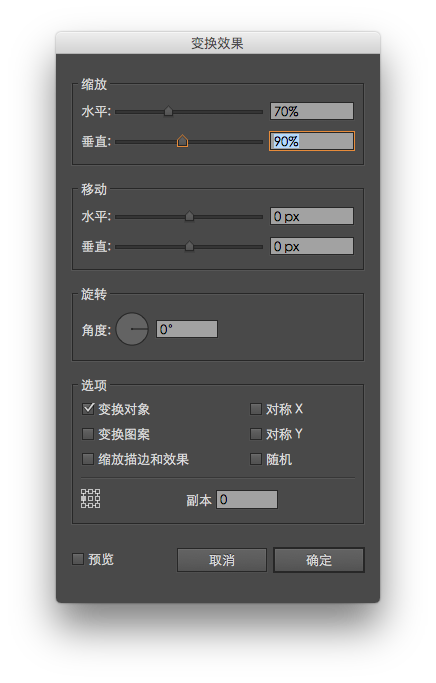Toggle the 变换对象 checkbox

tap(88, 409)
